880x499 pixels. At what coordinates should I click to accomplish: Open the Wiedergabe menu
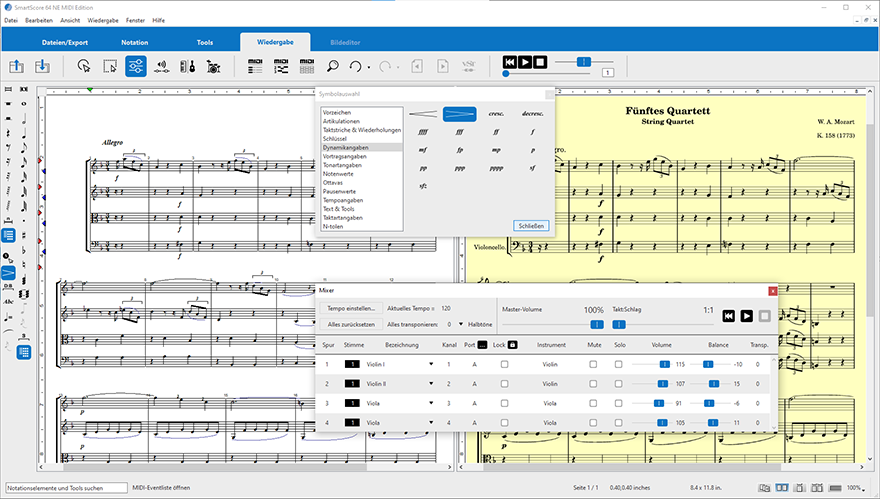click(x=101, y=19)
